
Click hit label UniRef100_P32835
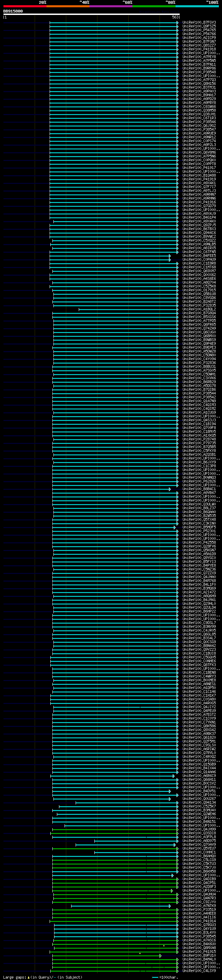199,306
